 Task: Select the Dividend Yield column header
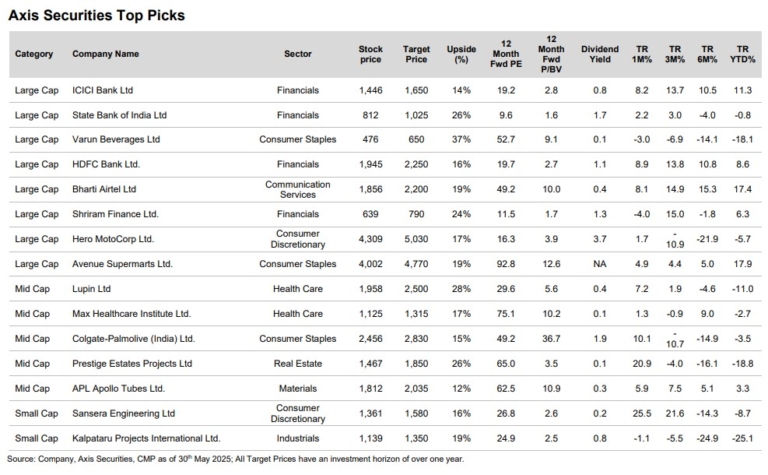tap(599, 54)
